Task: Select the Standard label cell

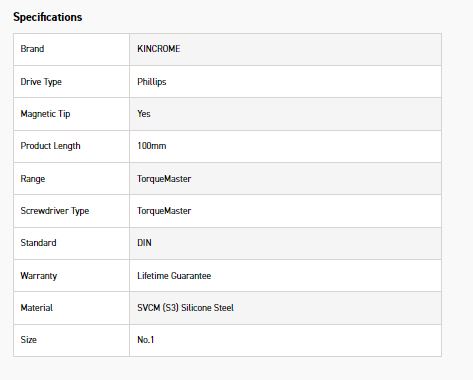Action: 71,243
